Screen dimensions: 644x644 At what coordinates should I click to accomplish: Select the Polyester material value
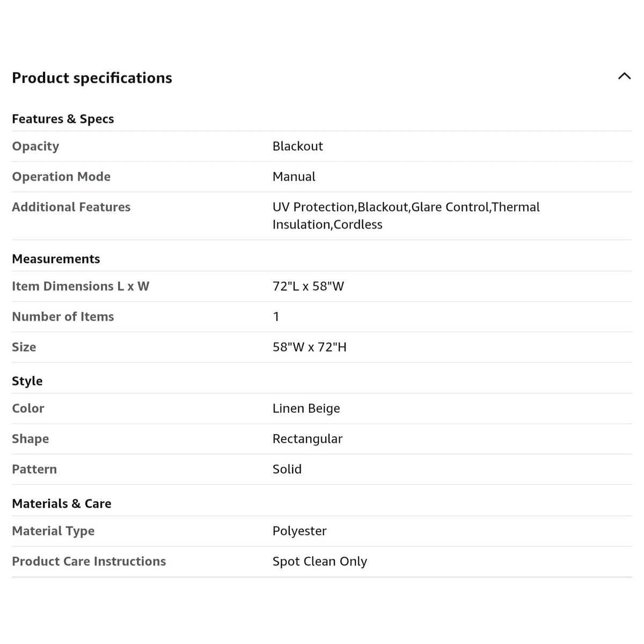[x=299, y=531]
